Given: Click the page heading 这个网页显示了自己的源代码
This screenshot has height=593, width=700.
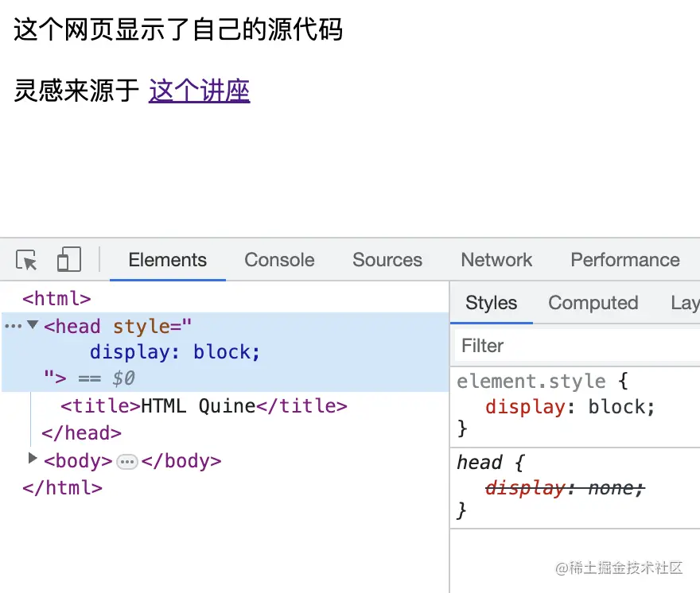Looking at the screenshot, I should [x=178, y=30].
